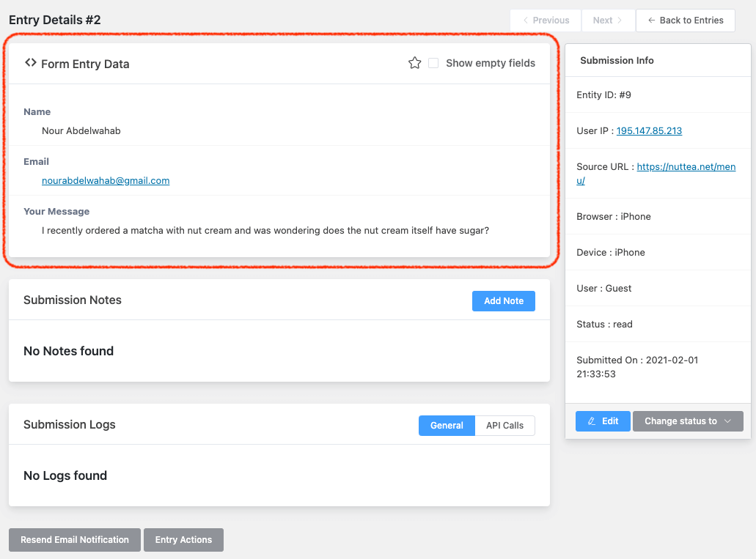Click the Nour Abdelwahab name value
Viewport: 756px width, 559px height.
point(81,130)
